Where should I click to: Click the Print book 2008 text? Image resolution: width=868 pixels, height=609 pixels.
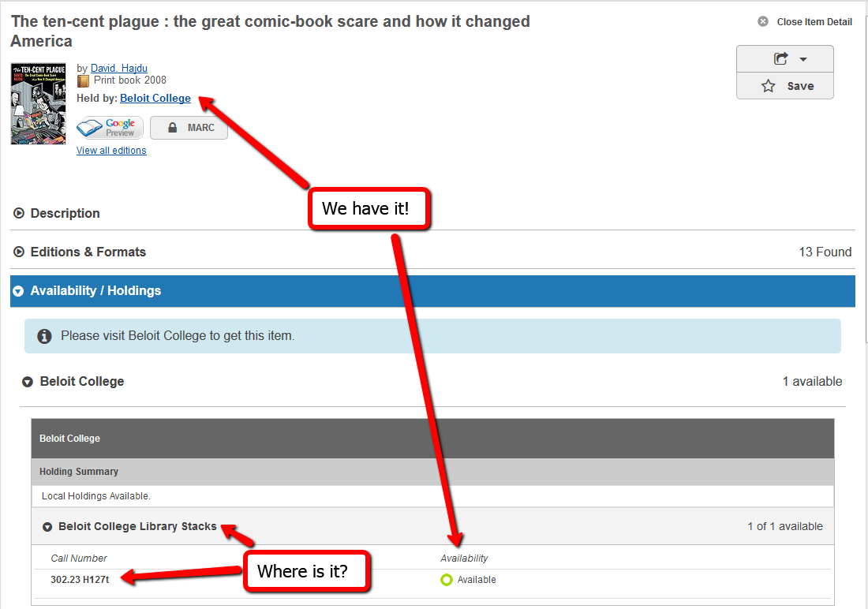point(130,80)
